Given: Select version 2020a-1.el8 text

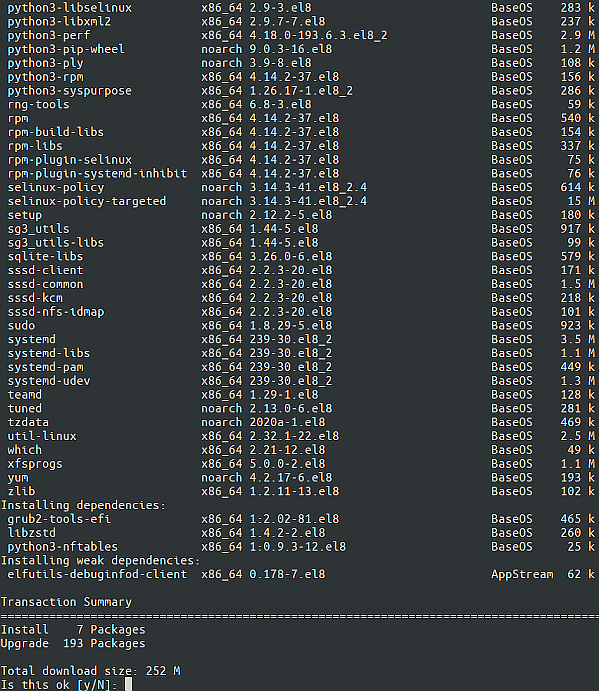Looking at the screenshot, I should point(287,422).
